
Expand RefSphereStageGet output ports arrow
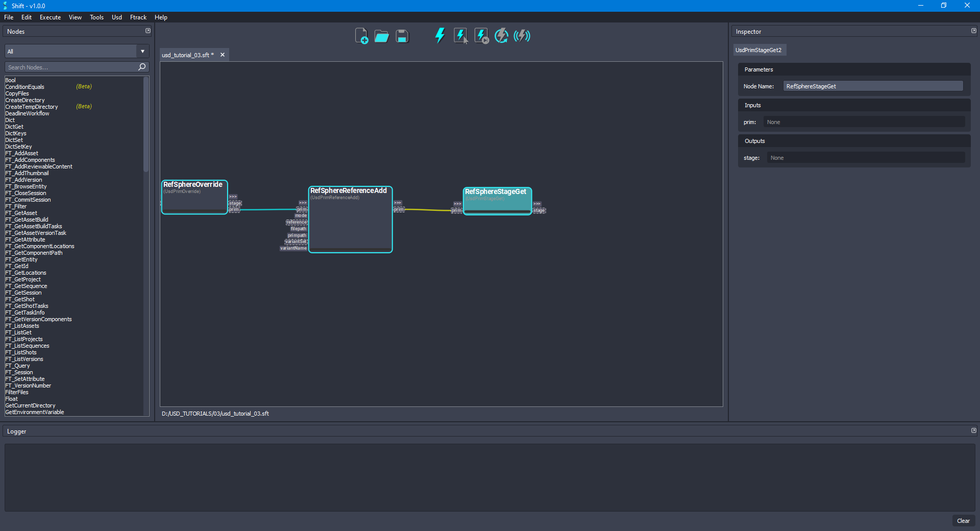click(537, 204)
